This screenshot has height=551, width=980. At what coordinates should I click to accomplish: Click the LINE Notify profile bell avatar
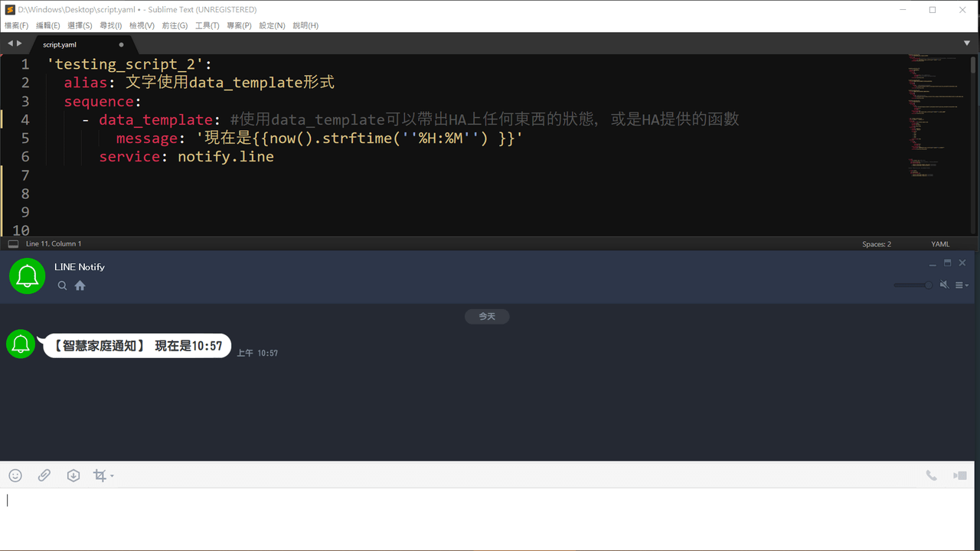point(27,275)
